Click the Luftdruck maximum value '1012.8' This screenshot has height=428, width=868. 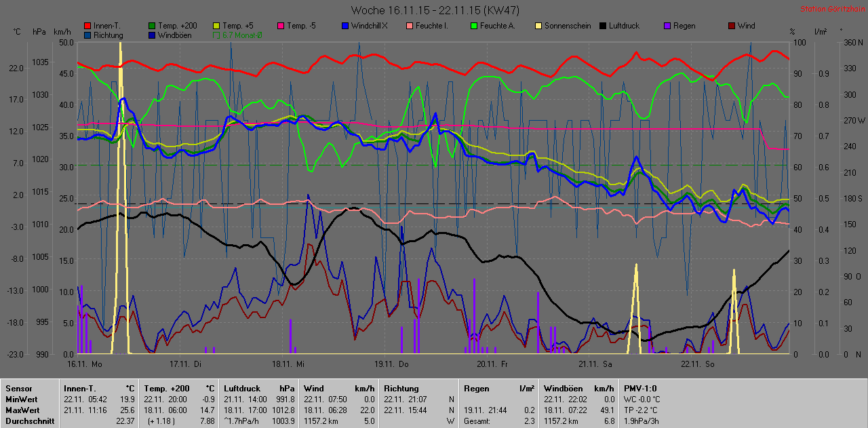click(283, 410)
